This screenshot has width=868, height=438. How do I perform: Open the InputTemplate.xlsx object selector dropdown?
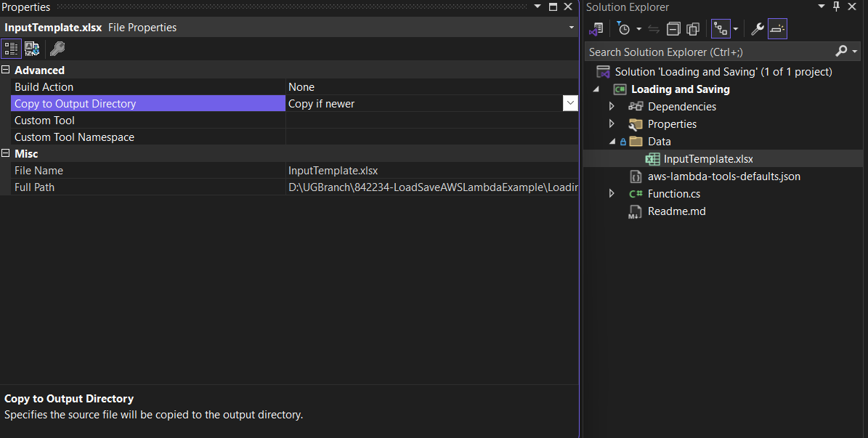click(572, 27)
